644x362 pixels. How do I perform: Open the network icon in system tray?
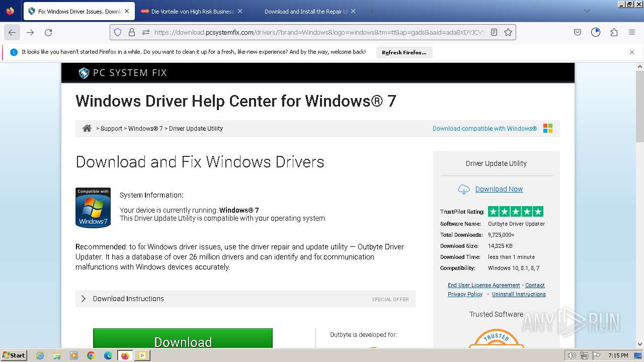(584, 355)
